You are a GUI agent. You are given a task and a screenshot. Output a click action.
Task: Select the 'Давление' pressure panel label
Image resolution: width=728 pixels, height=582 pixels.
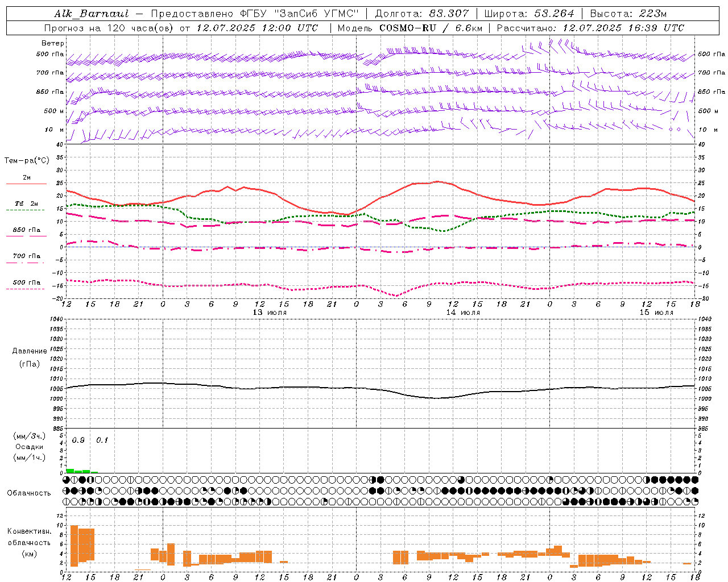(x=30, y=351)
